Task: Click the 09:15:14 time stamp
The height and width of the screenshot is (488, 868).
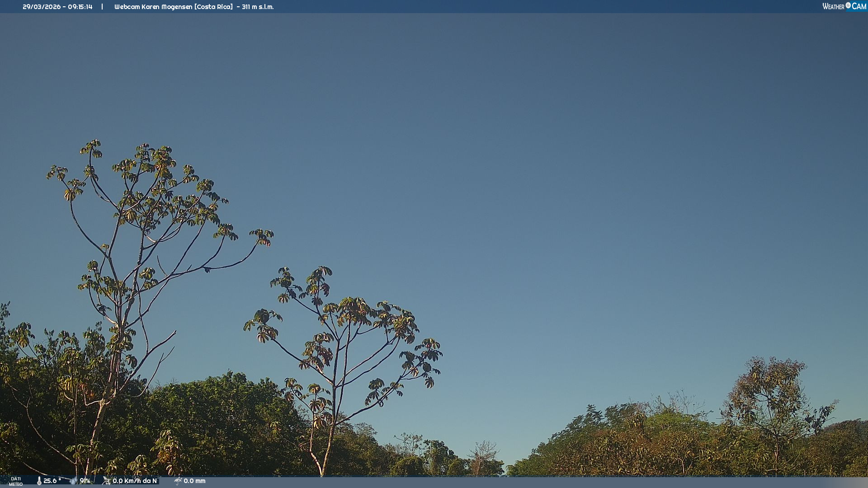Action: click(x=80, y=7)
